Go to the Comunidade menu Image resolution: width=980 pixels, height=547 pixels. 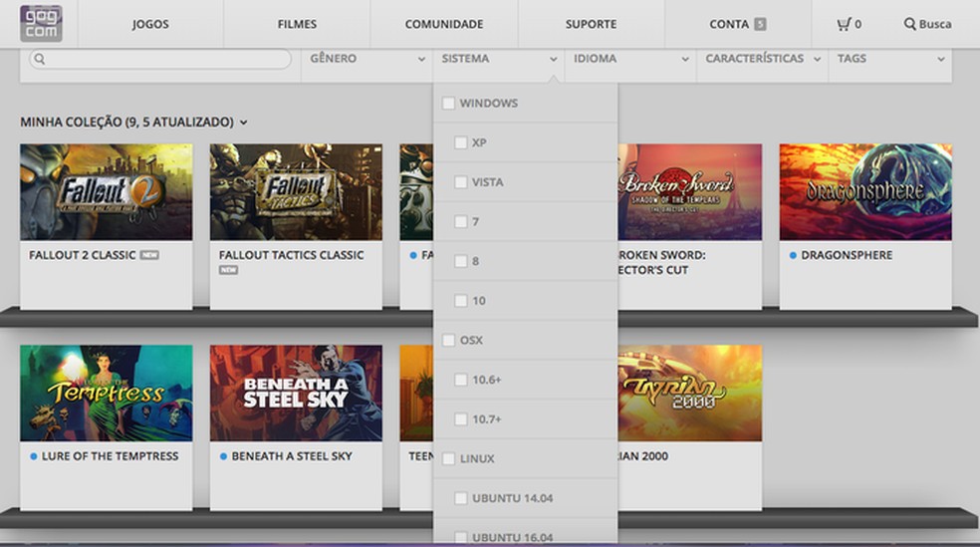444,24
